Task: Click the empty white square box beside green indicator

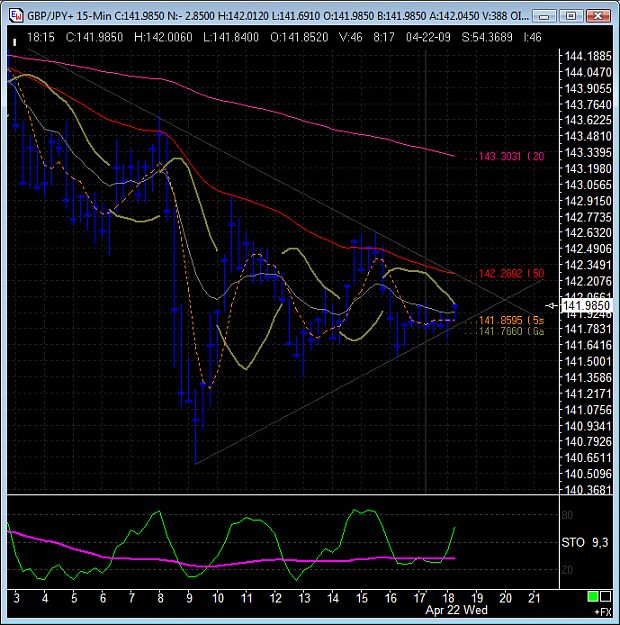Action: [606, 597]
